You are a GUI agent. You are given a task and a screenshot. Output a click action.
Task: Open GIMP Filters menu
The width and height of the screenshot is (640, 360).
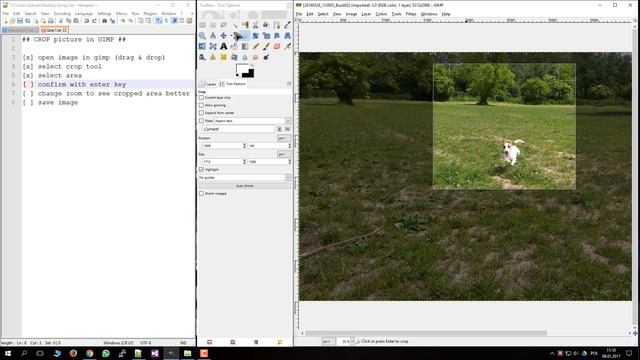coord(411,14)
